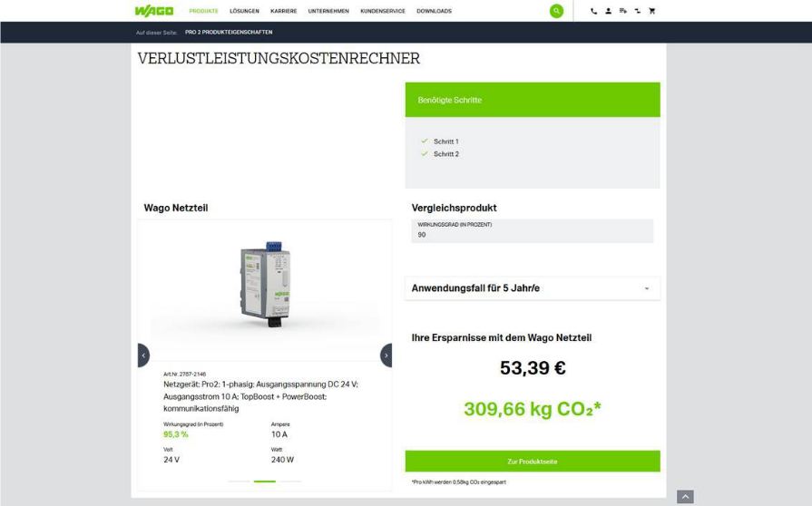Select the Art.Nr. 2787-2146 text
This screenshot has height=506, width=812.
click(x=184, y=374)
